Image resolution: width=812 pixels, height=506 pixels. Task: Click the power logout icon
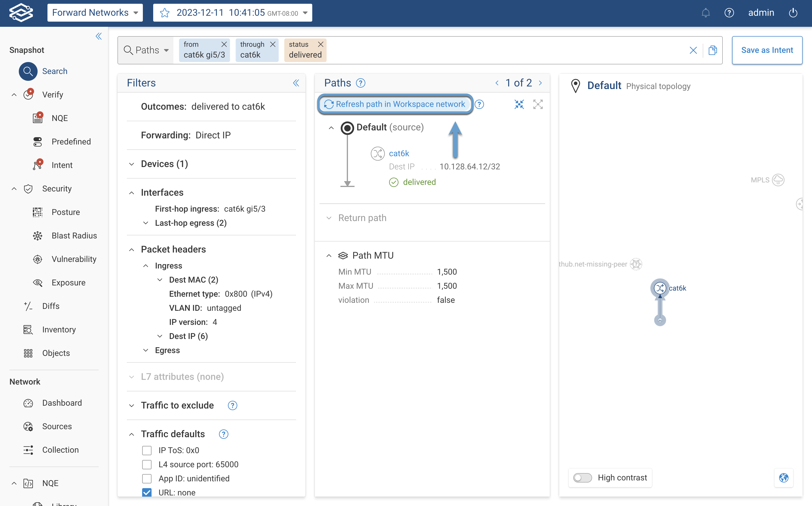tap(793, 13)
